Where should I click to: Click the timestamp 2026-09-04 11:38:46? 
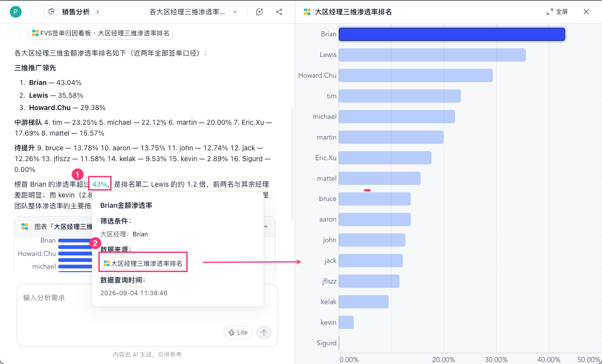pyautogui.click(x=134, y=293)
